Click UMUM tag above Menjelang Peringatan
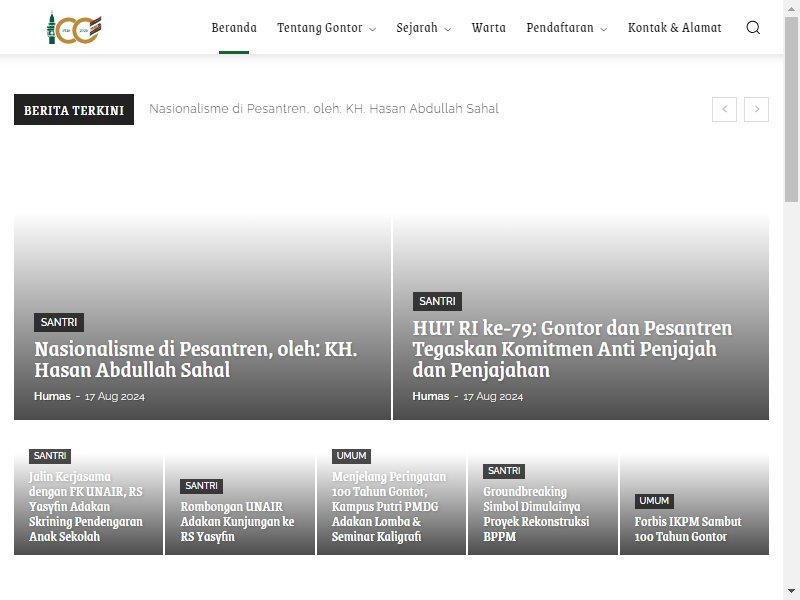This screenshot has width=800, height=600. click(352, 456)
